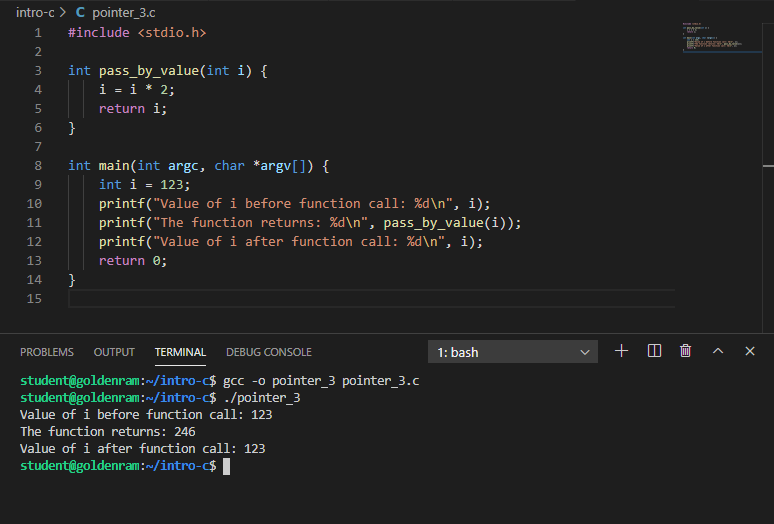Place cursor on empty line 15
774x524 pixels.
click(371, 299)
